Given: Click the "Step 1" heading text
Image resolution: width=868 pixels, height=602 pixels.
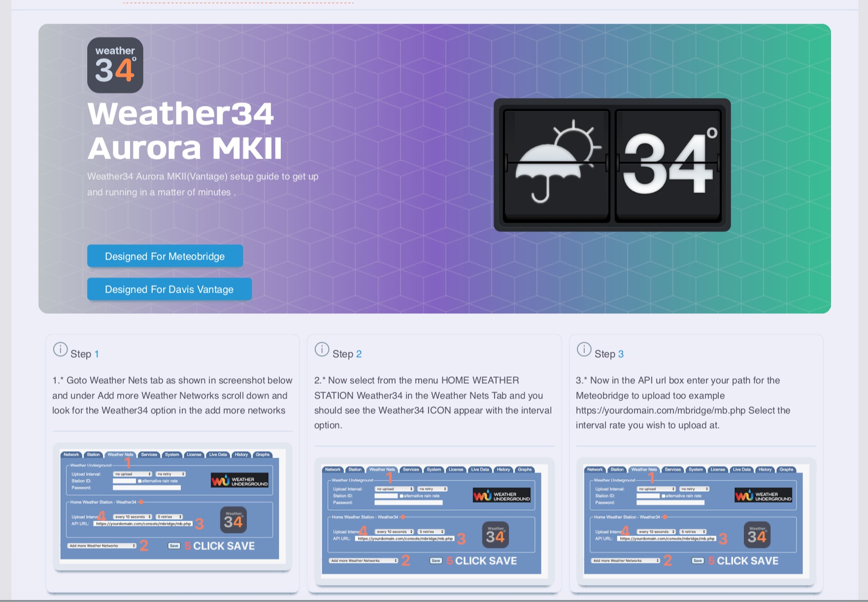Looking at the screenshot, I should click(85, 354).
